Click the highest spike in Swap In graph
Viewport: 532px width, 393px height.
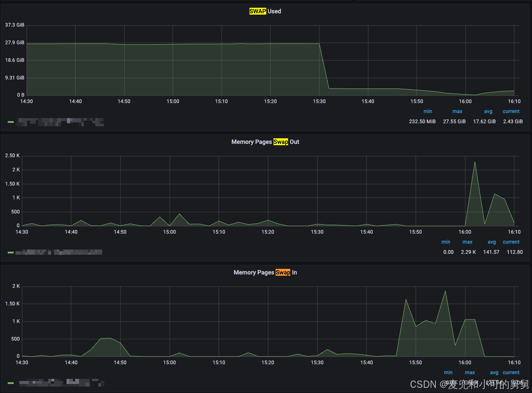(x=445, y=291)
